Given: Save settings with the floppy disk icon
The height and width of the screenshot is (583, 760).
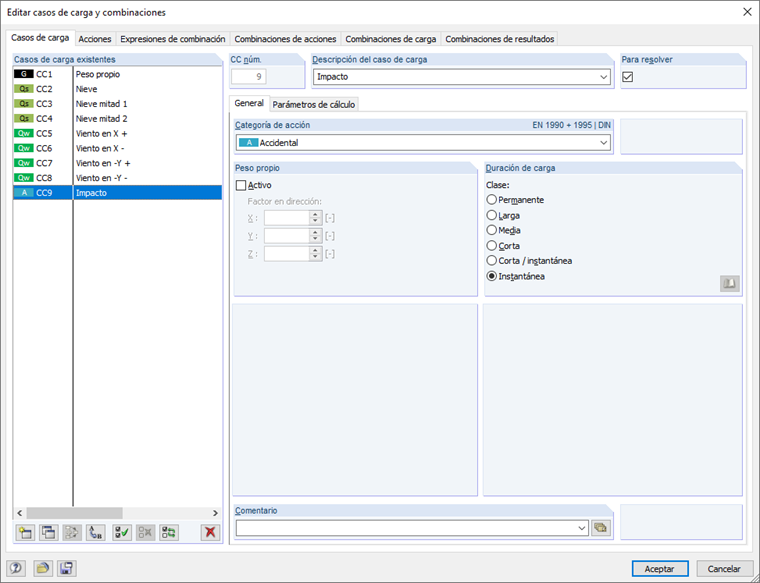Looking at the screenshot, I should (x=67, y=568).
